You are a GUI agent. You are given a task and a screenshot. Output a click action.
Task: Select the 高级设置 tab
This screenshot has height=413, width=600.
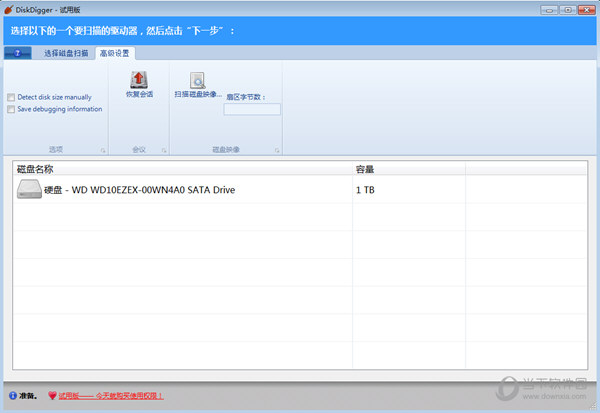pos(115,53)
